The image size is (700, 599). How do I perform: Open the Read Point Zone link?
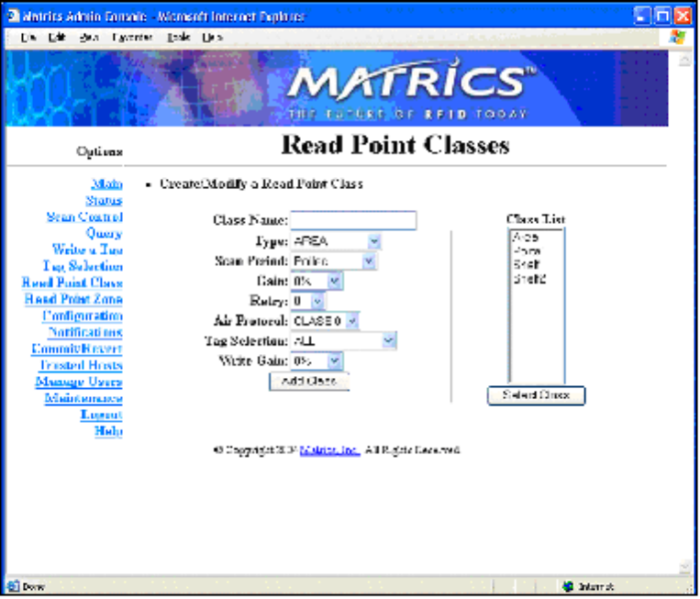tap(73, 300)
